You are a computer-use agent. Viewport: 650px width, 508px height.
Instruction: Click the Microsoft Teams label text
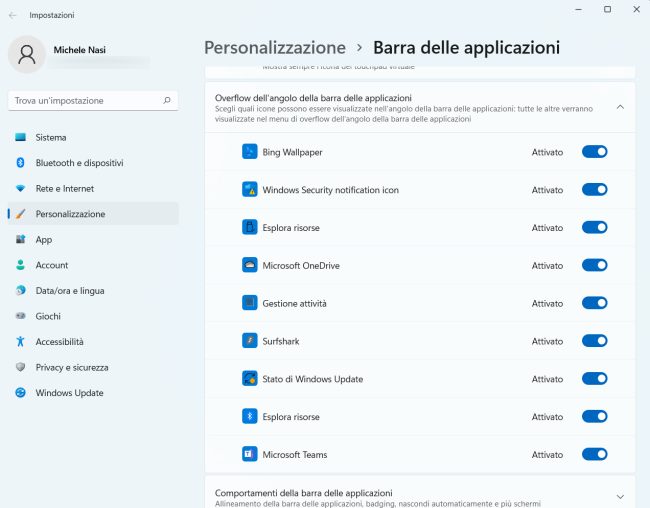295,455
